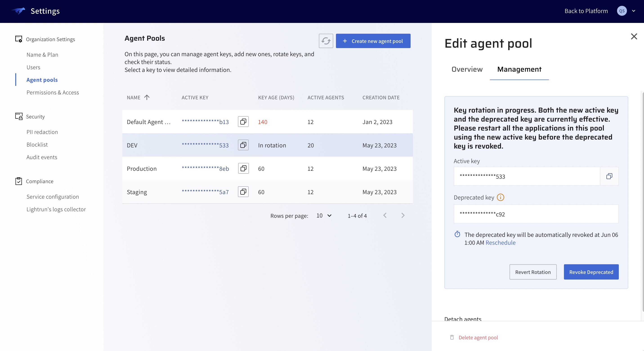Close the Edit agent pool panel
Viewport: 644px width, 351px height.
click(634, 36)
